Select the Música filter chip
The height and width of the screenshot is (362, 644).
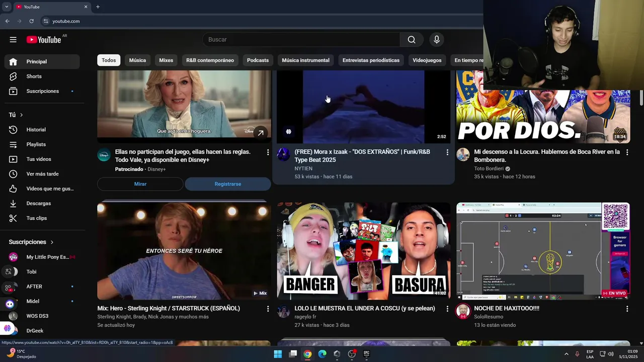137,60
